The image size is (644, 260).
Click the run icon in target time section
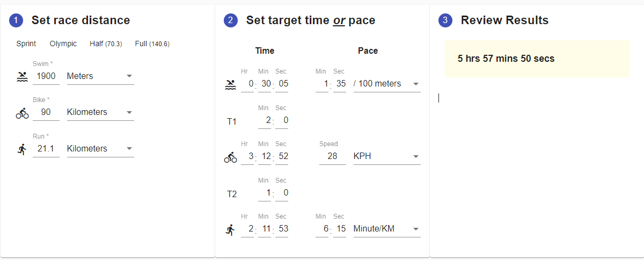pyautogui.click(x=230, y=230)
